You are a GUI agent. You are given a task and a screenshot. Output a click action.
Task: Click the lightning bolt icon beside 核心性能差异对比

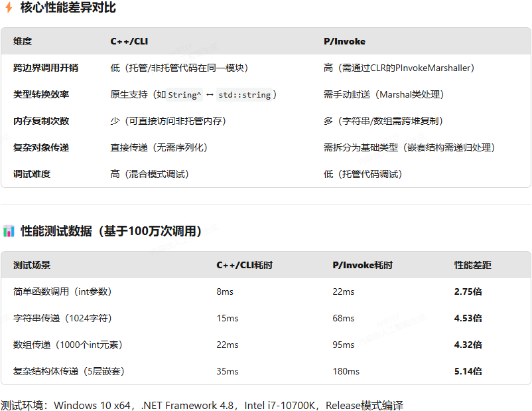(9, 7)
